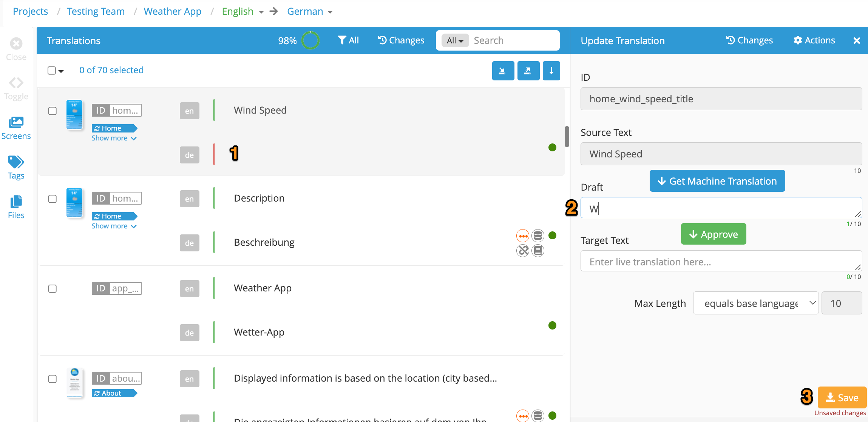This screenshot has height=422, width=868.
Task: Click the download translations icon
Action: (551, 71)
